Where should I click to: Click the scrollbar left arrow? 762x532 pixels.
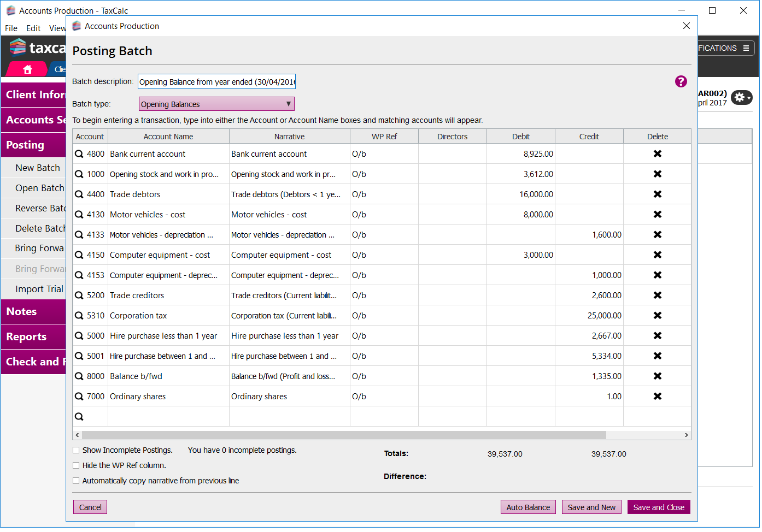77,436
